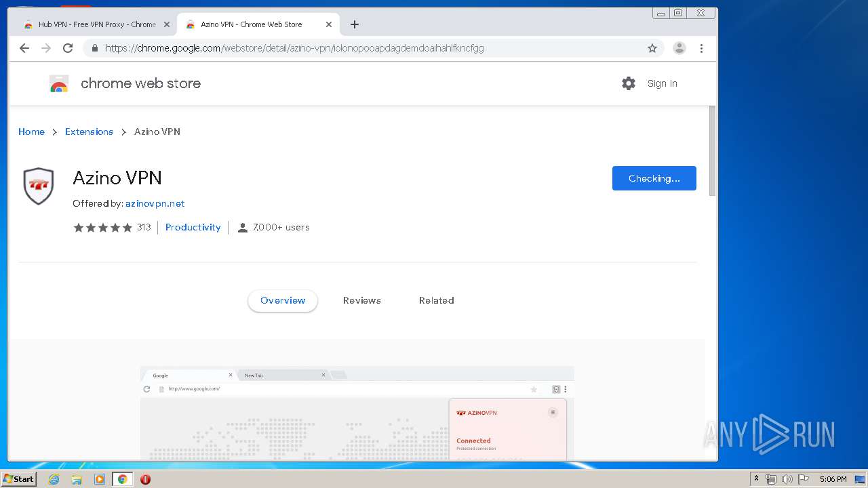Click the five-star rating with 313 reviews
Viewport: 868px width, 488px height.
[x=112, y=228]
